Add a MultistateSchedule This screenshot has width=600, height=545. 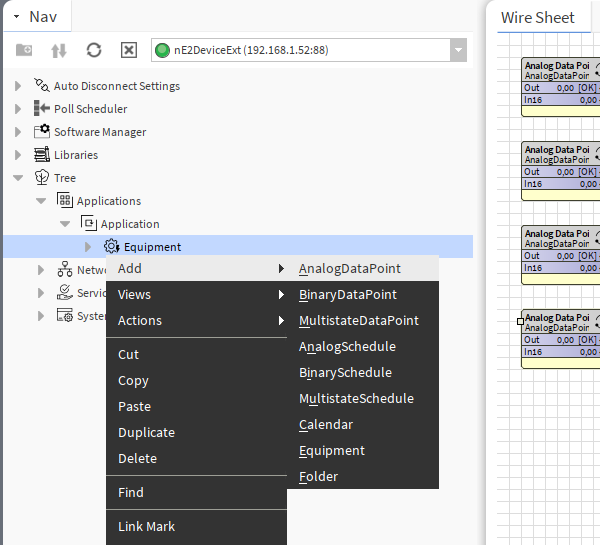pyautogui.click(x=363, y=399)
